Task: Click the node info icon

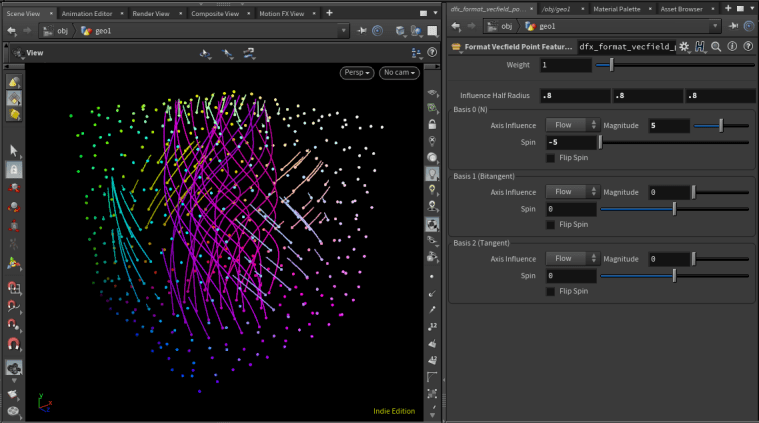Action: [x=732, y=47]
